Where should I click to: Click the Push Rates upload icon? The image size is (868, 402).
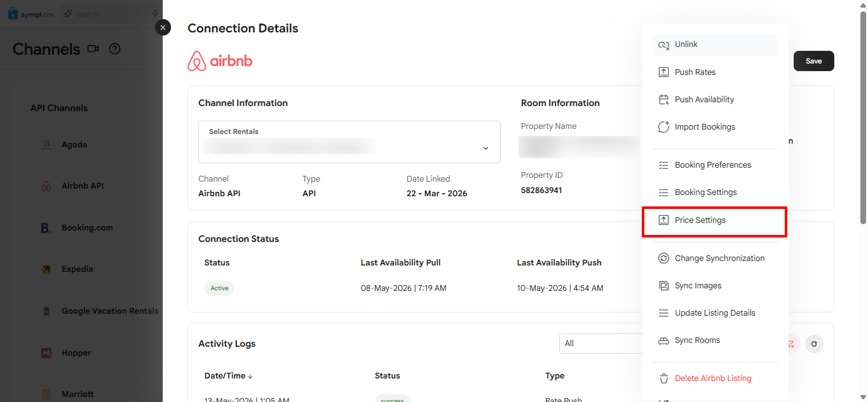click(663, 72)
